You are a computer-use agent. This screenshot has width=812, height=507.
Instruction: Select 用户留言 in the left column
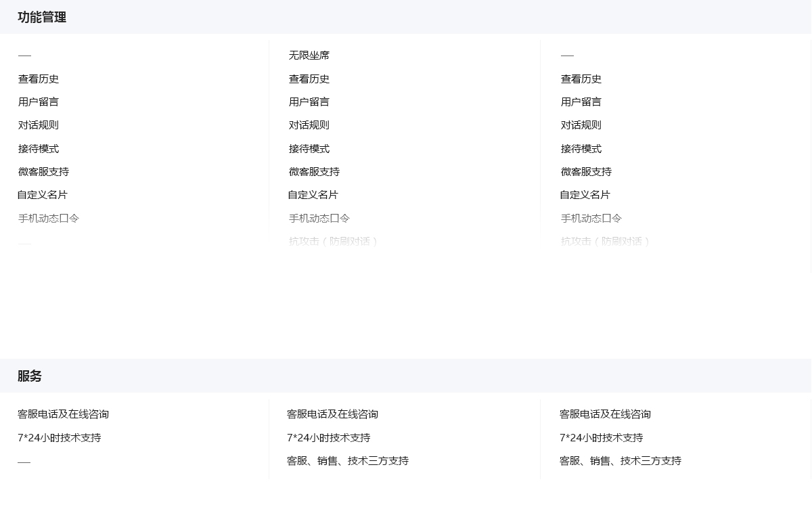(39, 102)
